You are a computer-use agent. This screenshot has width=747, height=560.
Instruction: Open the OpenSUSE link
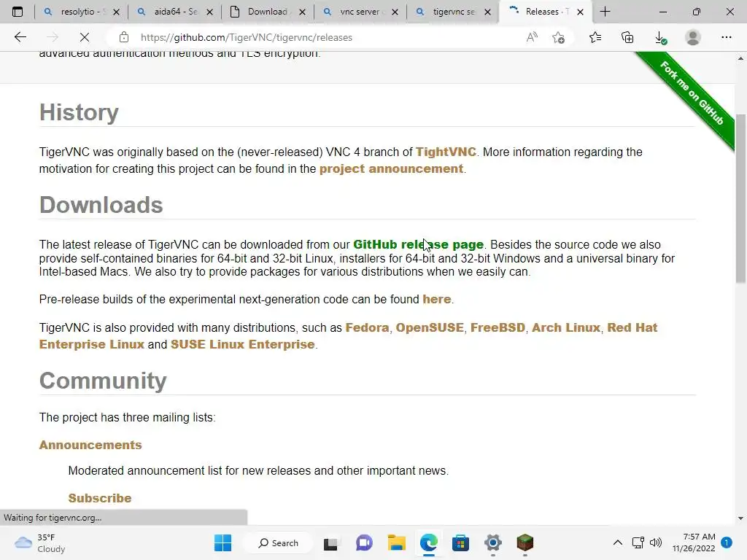430,327
